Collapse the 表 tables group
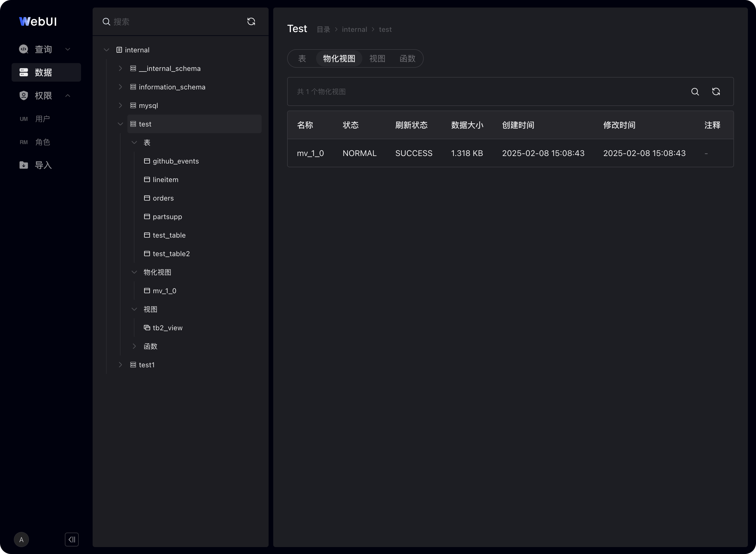The height and width of the screenshot is (554, 756). [134, 142]
